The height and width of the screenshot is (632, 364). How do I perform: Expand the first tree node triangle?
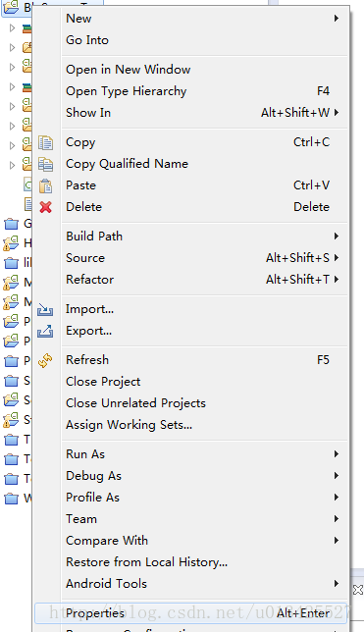tap(12, 27)
